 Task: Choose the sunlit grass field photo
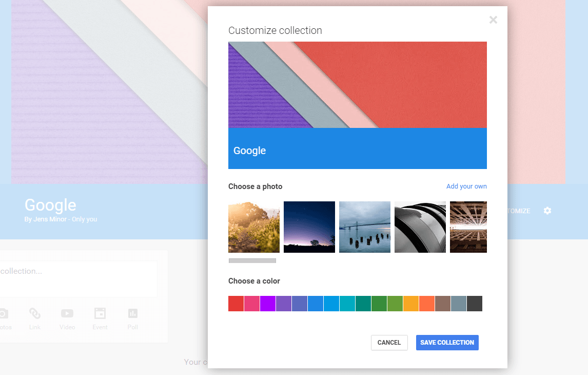254,227
